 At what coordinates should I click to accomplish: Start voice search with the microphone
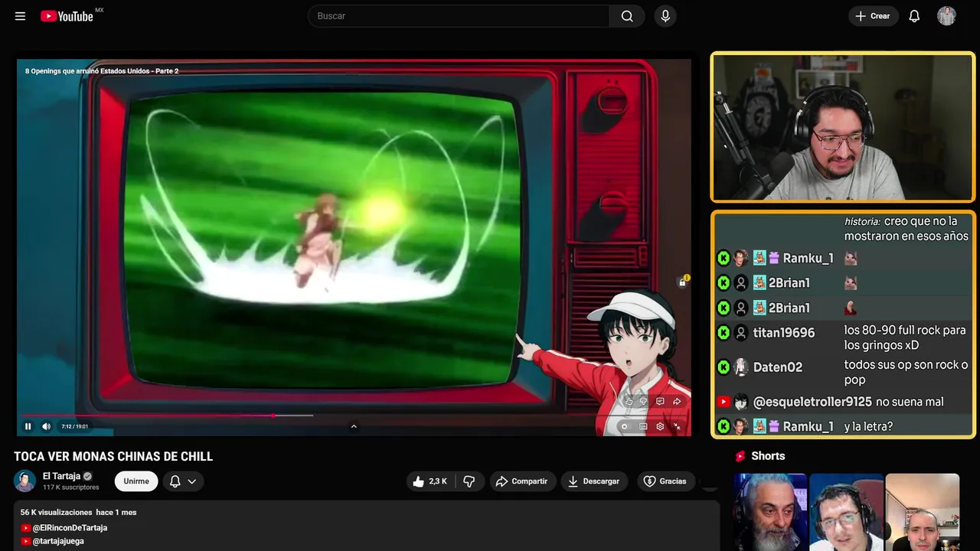pos(665,16)
